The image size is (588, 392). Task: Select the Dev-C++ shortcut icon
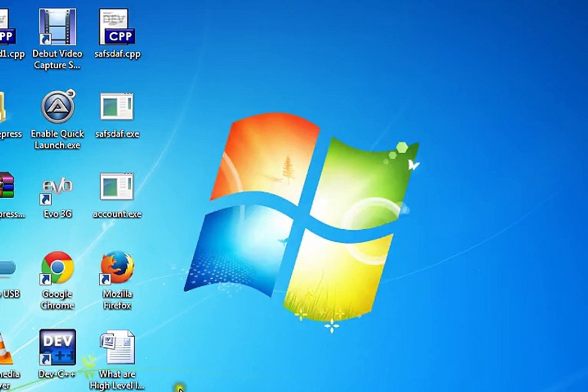click(x=57, y=347)
